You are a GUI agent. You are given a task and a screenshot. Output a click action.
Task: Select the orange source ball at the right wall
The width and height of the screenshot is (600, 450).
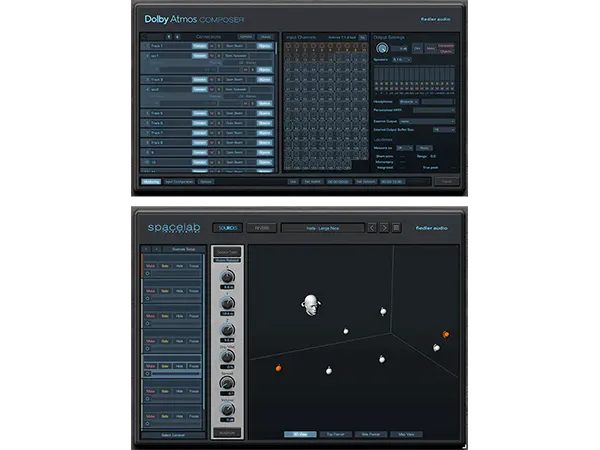pos(446,334)
